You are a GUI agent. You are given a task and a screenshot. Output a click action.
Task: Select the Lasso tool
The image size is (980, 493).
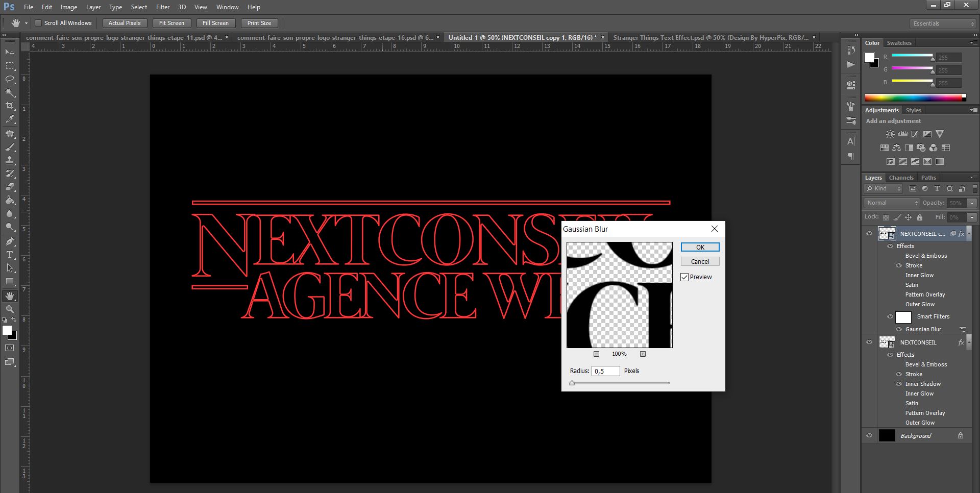tap(10, 79)
